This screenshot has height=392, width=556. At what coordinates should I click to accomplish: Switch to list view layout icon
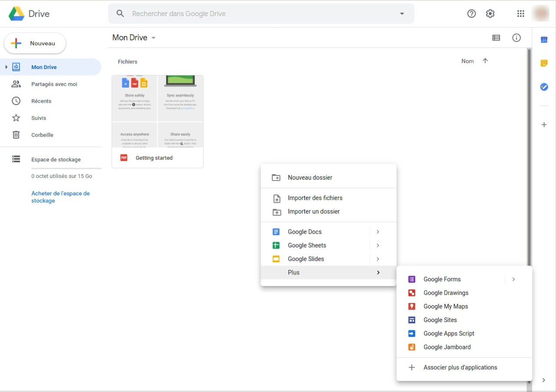496,38
